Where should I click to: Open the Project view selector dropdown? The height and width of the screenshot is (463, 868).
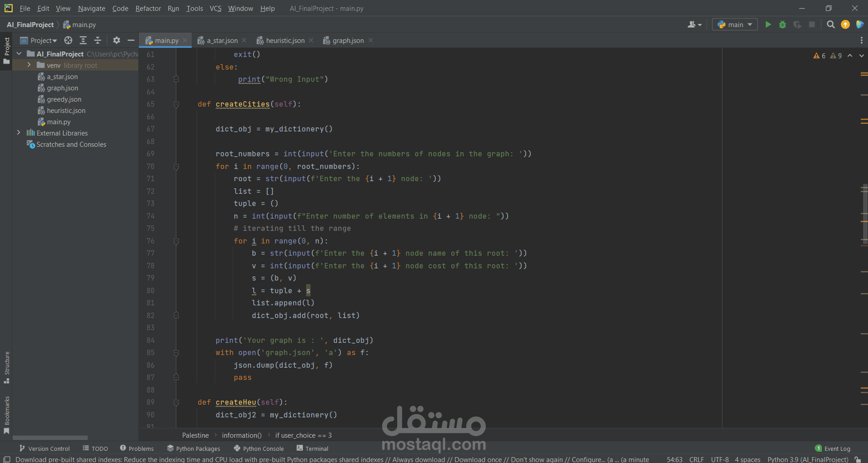(x=39, y=40)
